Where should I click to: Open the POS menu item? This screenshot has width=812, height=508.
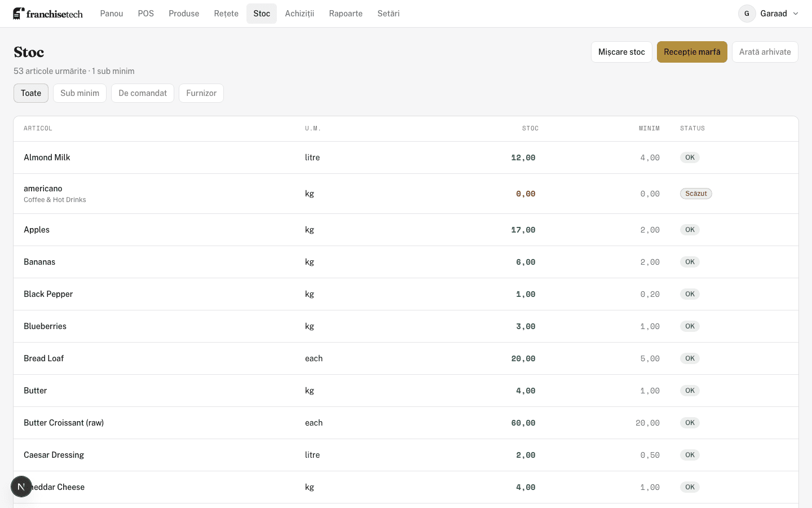146,14
